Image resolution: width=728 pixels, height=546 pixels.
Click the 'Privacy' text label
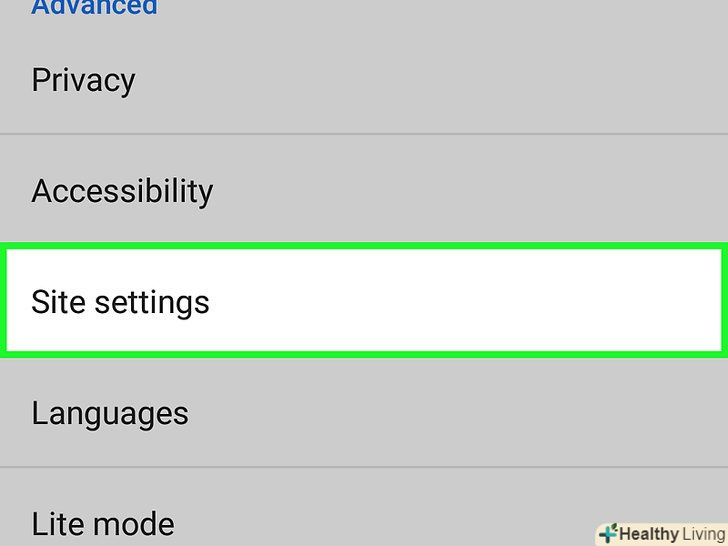pyautogui.click(x=83, y=81)
